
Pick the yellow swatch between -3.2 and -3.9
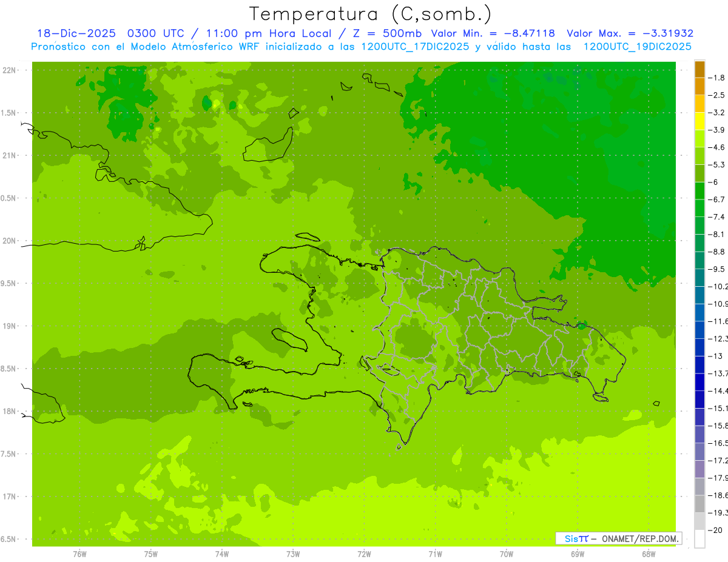coord(699,121)
